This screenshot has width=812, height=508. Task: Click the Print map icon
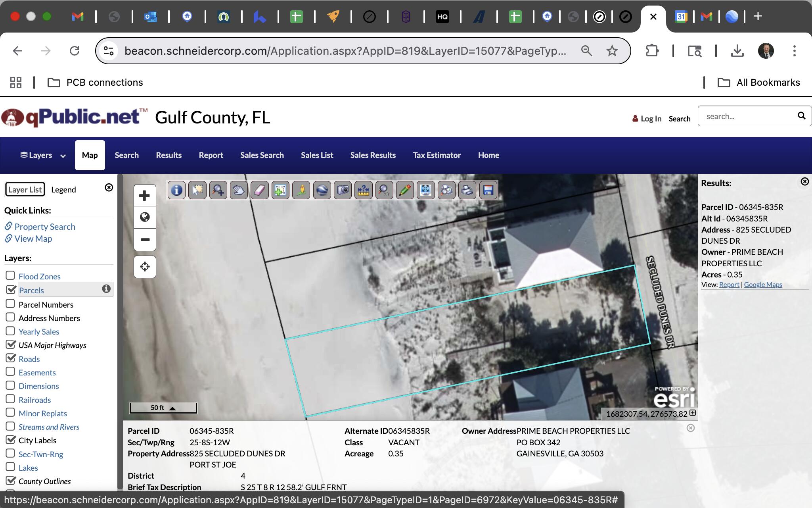pyautogui.click(x=467, y=190)
